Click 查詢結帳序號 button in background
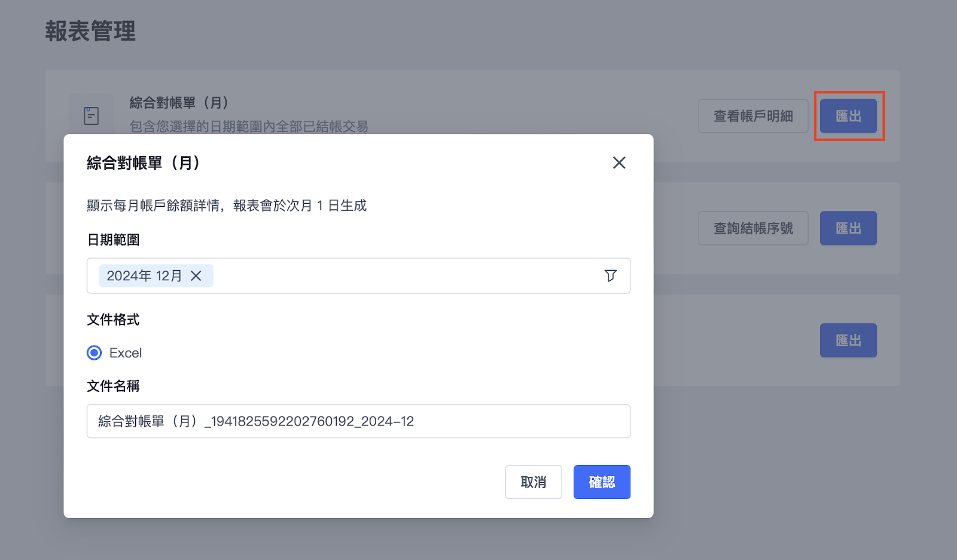957x560 pixels. 753,228
